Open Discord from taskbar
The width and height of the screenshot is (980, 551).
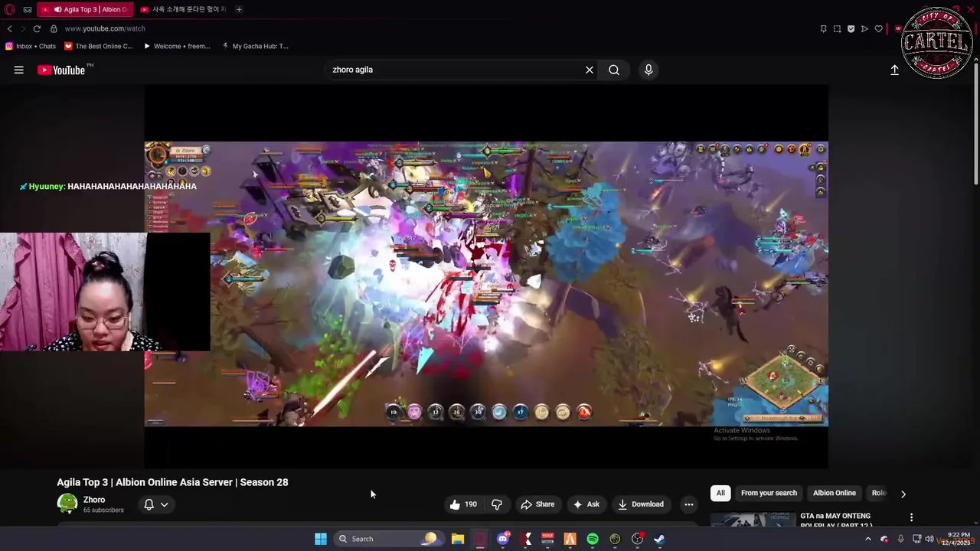(503, 539)
